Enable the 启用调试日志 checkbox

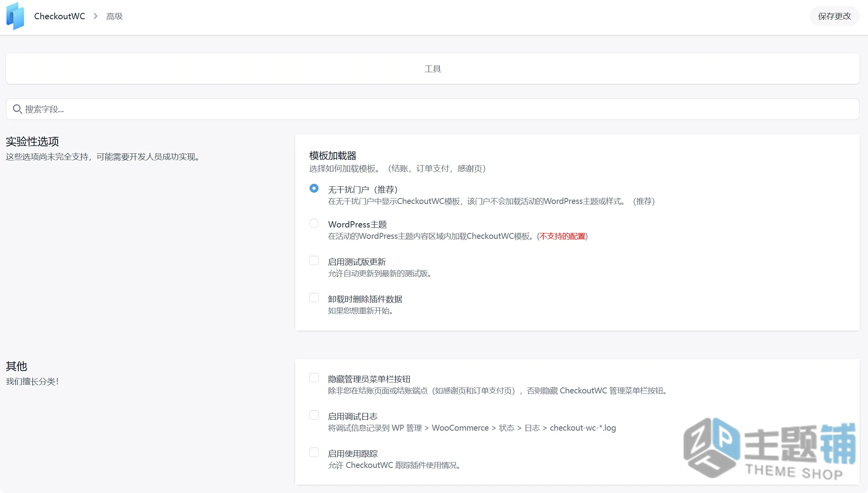point(314,415)
